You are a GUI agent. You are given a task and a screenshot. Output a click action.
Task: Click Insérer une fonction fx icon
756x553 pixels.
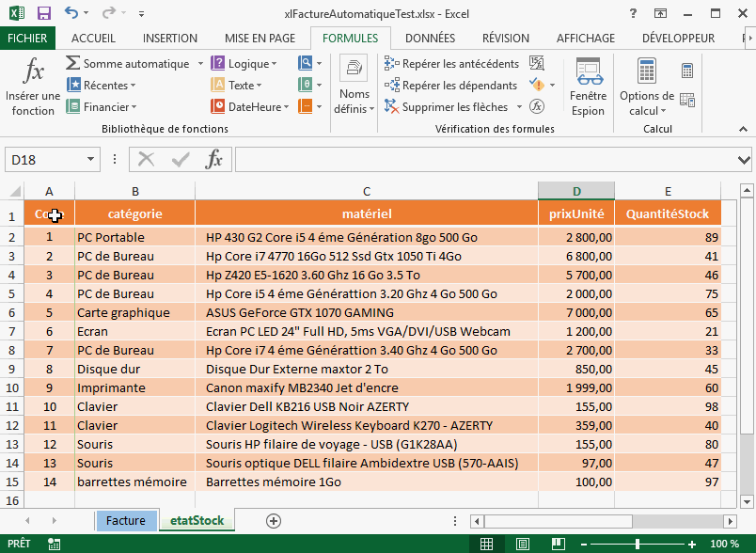pos(33,71)
